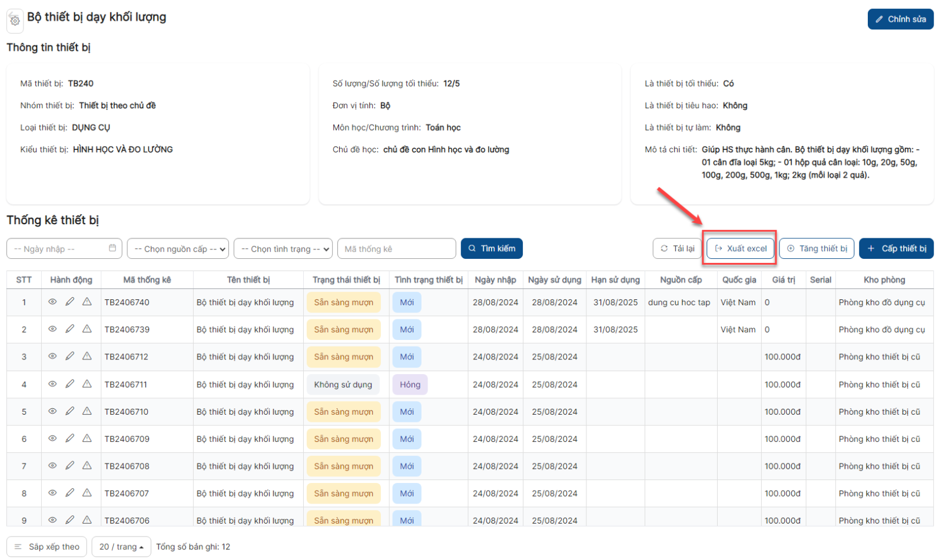Click triangle icon in TB2406708 row
This screenshot has width=942, height=560.
coord(87,465)
